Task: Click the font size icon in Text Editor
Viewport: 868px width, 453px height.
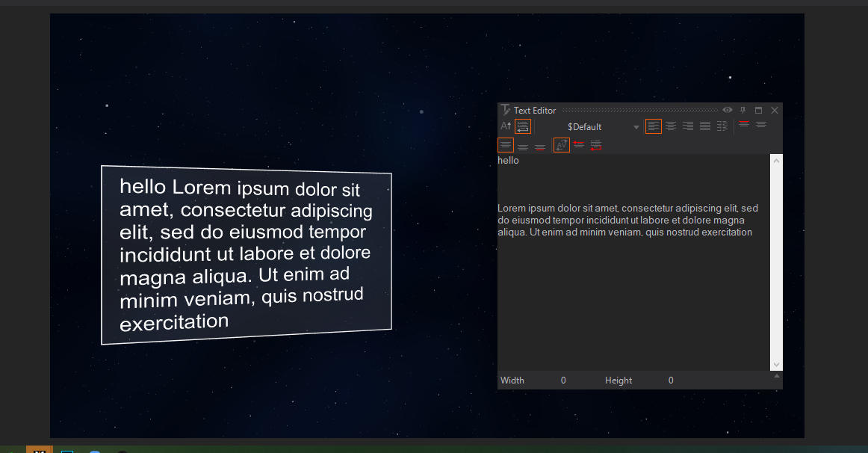Action: point(506,126)
